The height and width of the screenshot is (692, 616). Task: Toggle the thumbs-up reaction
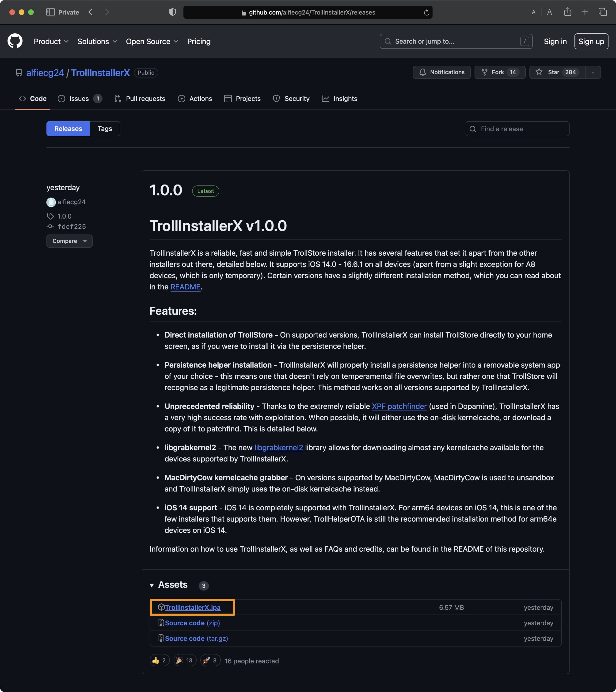point(159,660)
